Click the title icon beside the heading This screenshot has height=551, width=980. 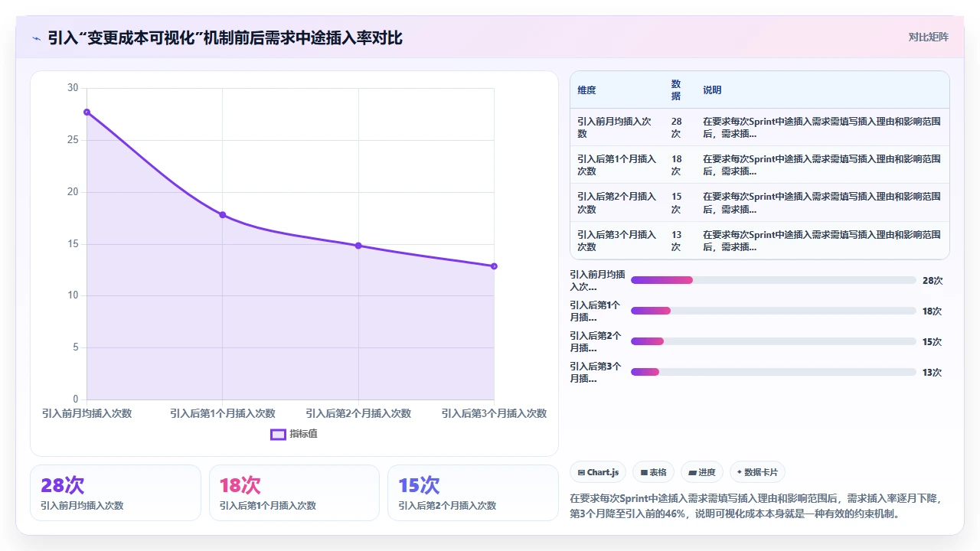pos(37,37)
